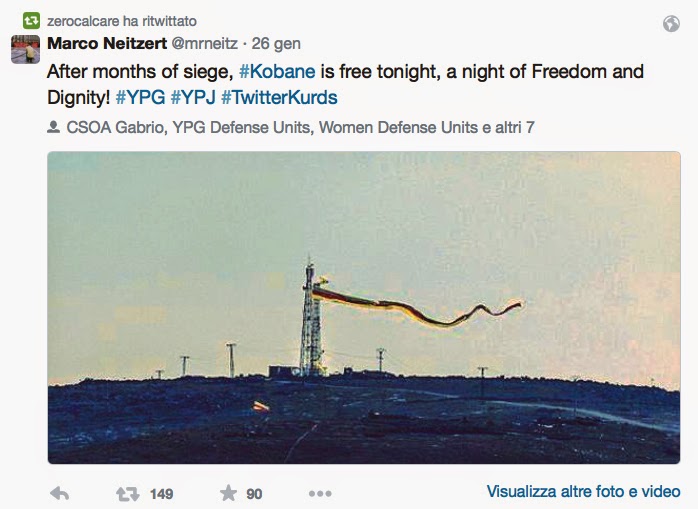The height and width of the screenshot is (509, 698).
Task: Open Marco Neitzert's avatar picture
Action: tap(25, 49)
